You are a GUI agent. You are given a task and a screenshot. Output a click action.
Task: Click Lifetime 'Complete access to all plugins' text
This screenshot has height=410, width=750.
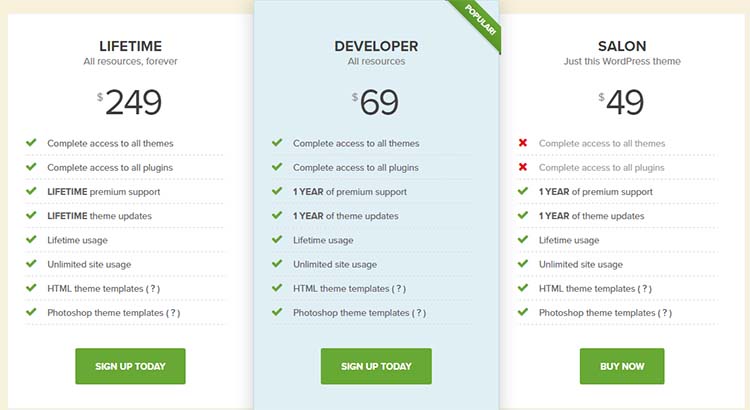pyautogui.click(x=110, y=167)
